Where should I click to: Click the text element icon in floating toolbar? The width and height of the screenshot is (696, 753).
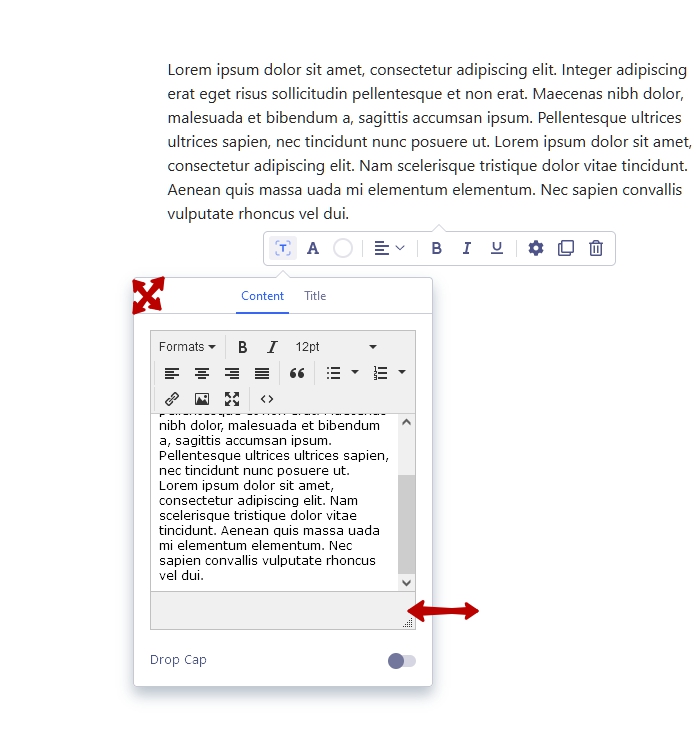283,248
